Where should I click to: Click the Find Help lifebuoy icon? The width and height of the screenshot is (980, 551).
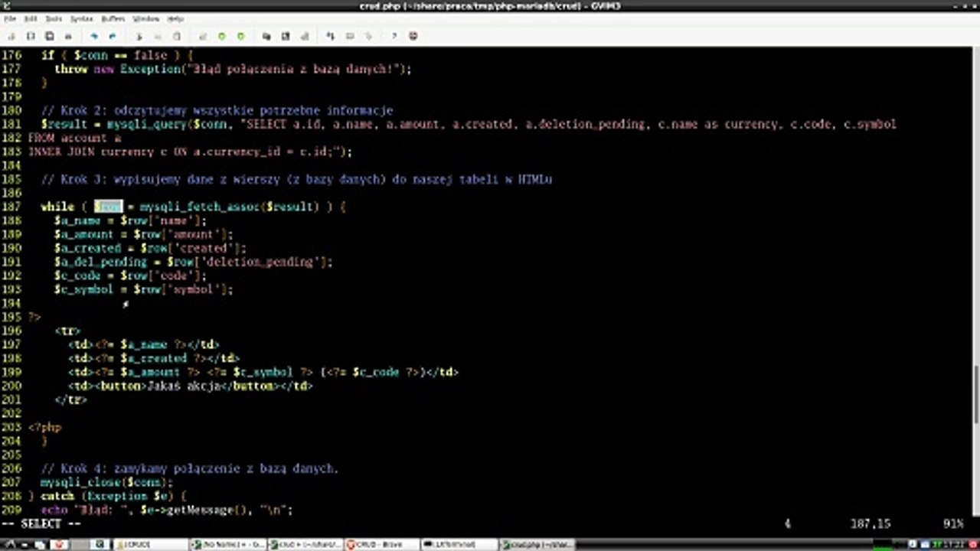[413, 36]
